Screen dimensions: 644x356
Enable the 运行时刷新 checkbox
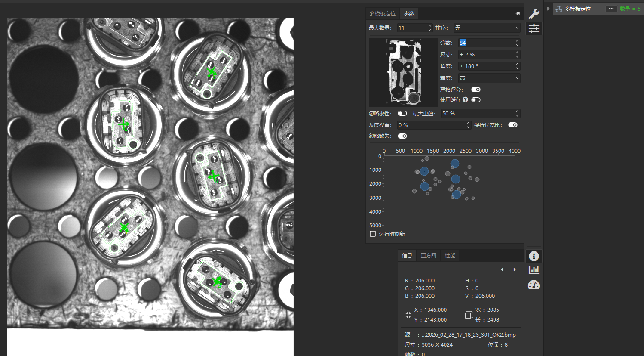click(x=373, y=234)
